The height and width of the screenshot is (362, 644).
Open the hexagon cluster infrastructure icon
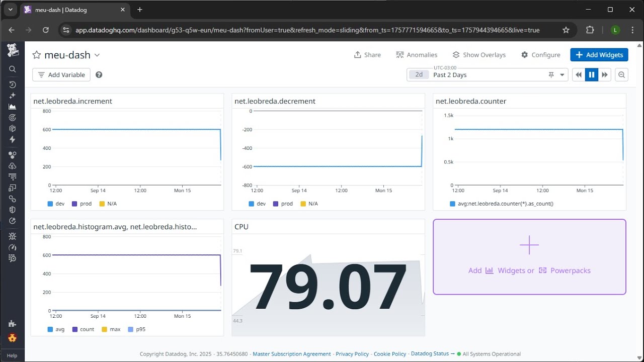click(13, 155)
